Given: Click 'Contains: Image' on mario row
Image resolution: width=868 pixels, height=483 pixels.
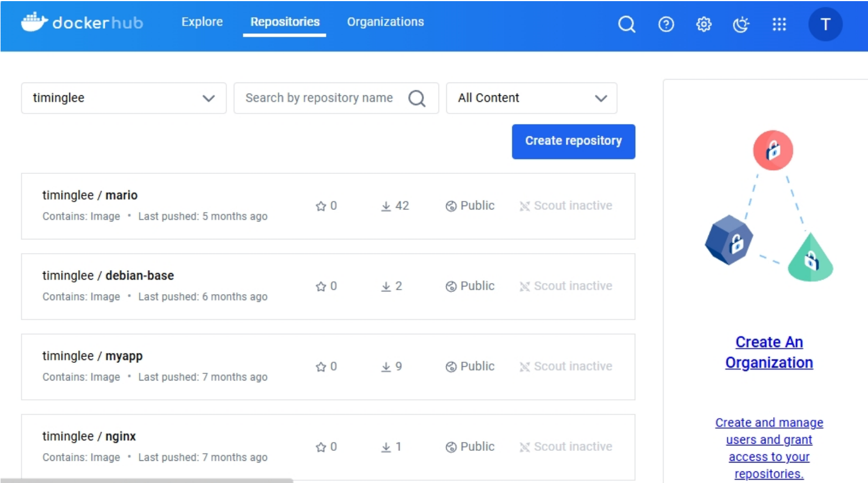Looking at the screenshot, I should [x=81, y=216].
